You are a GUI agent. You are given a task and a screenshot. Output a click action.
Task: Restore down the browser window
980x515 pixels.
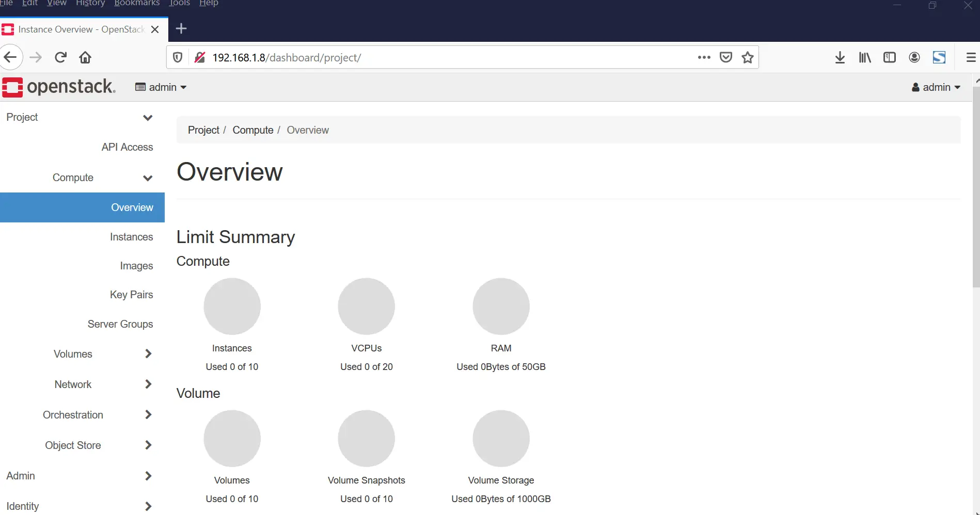coord(932,5)
